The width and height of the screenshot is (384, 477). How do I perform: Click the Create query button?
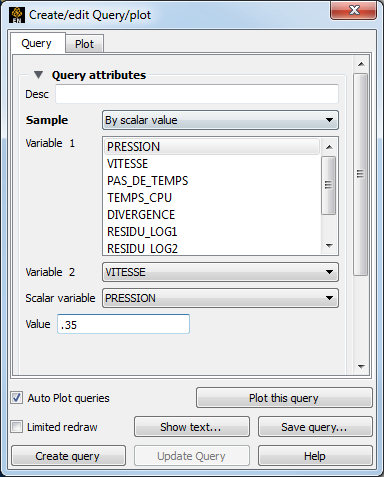coord(68,456)
